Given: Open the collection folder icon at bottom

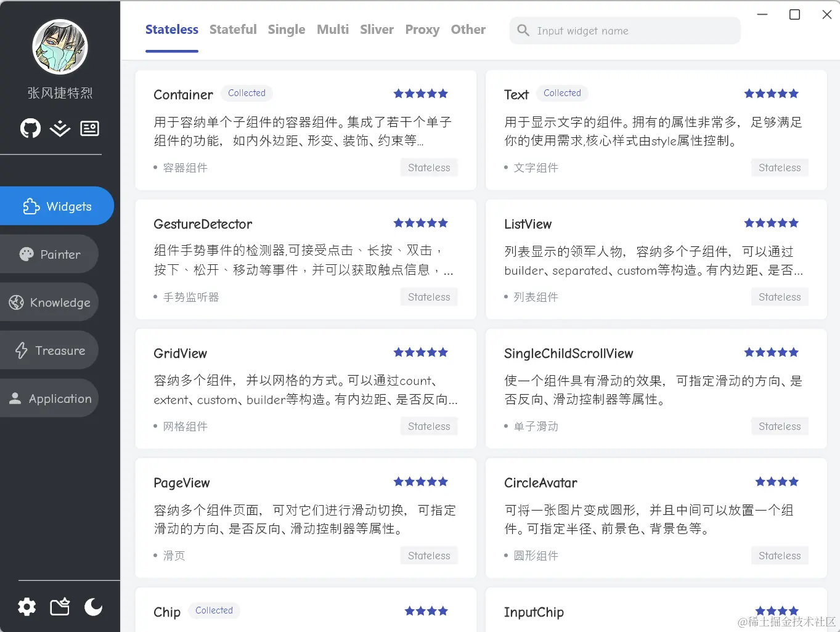Looking at the screenshot, I should pos(59,607).
